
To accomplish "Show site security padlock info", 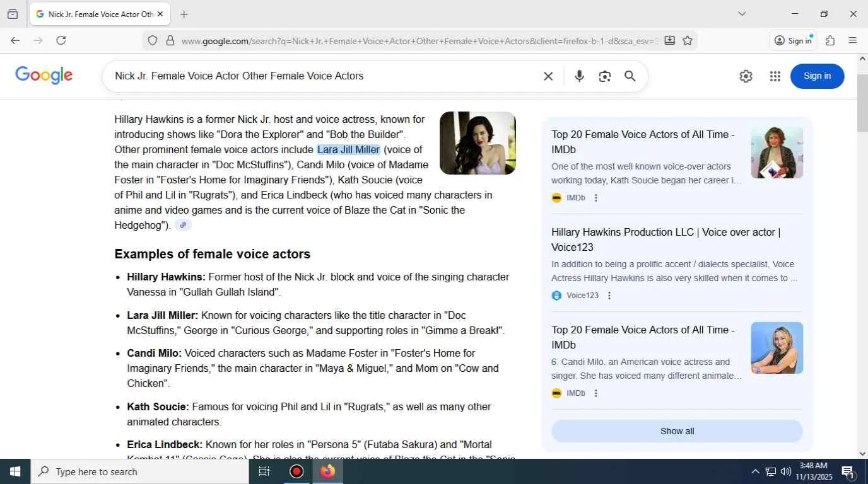I will tap(170, 40).
